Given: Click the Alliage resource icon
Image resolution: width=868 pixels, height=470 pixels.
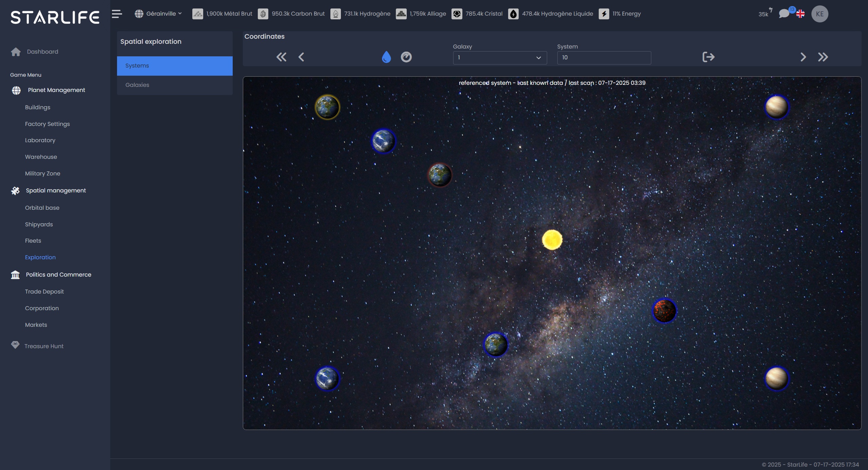Looking at the screenshot, I should click(x=401, y=14).
